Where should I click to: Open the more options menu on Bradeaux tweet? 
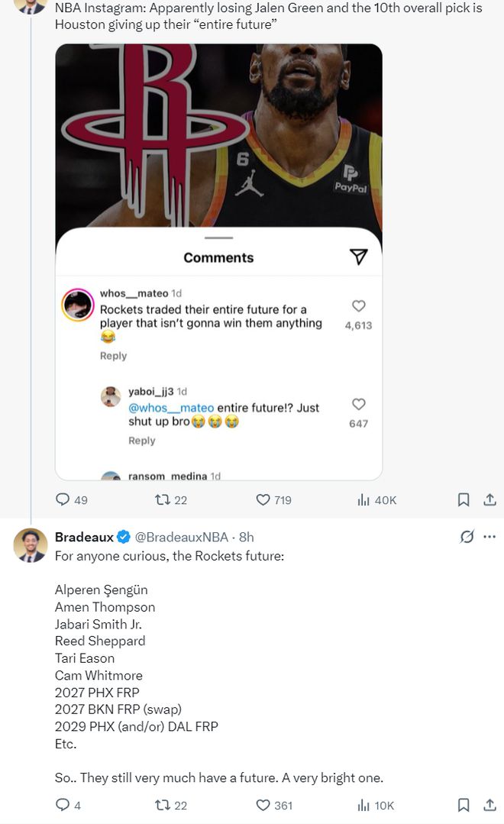[x=490, y=537]
